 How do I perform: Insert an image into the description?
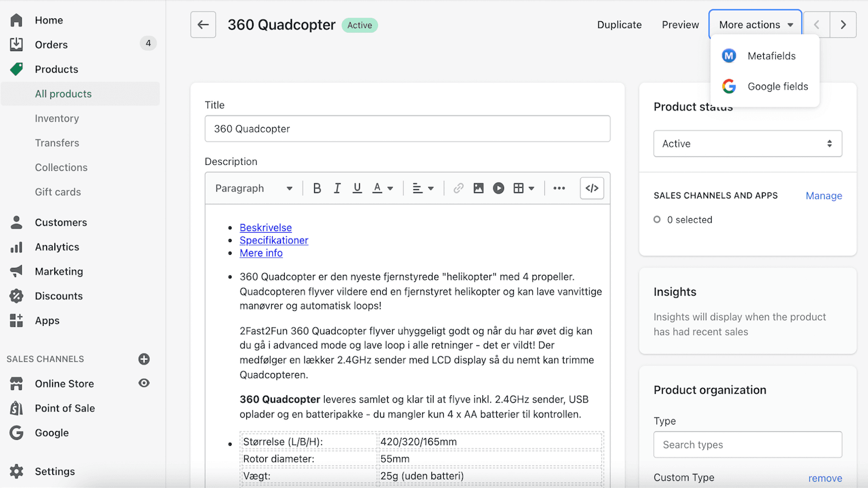pyautogui.click(x=478, y=188)
